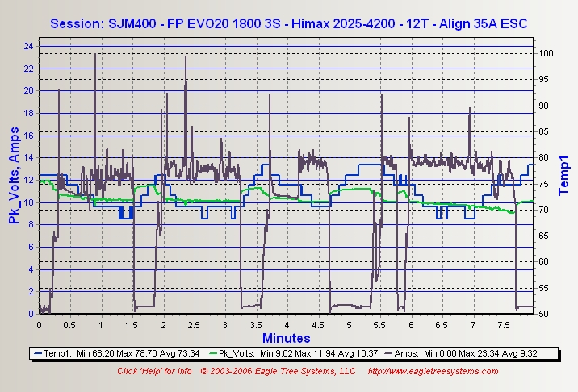
Task: Click the amps spike just before 1 minute
Action: coord(95,55)
